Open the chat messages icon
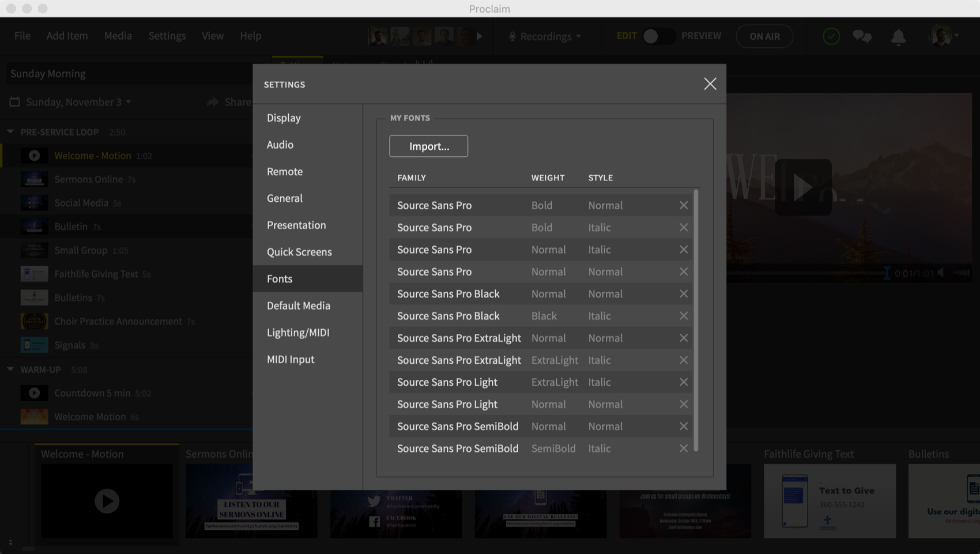Screen dimensions: 980x554 pos(862,37)
